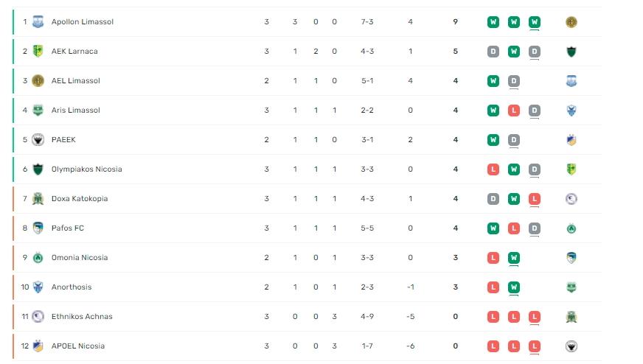643x364 pixels.
Task: Click Aris Limassol's red loss form badge
Action: click(x=514, y=111)
